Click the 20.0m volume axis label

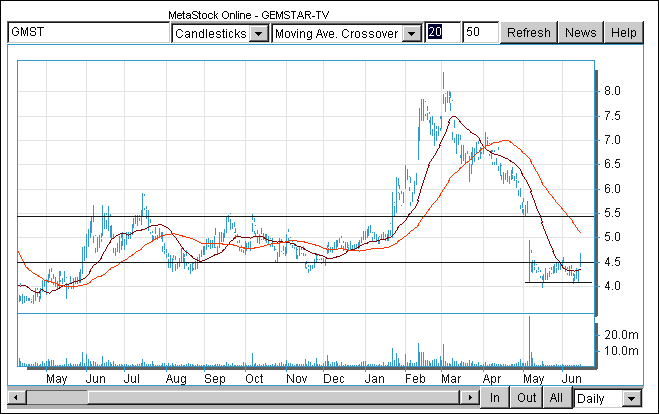point(621,335)
